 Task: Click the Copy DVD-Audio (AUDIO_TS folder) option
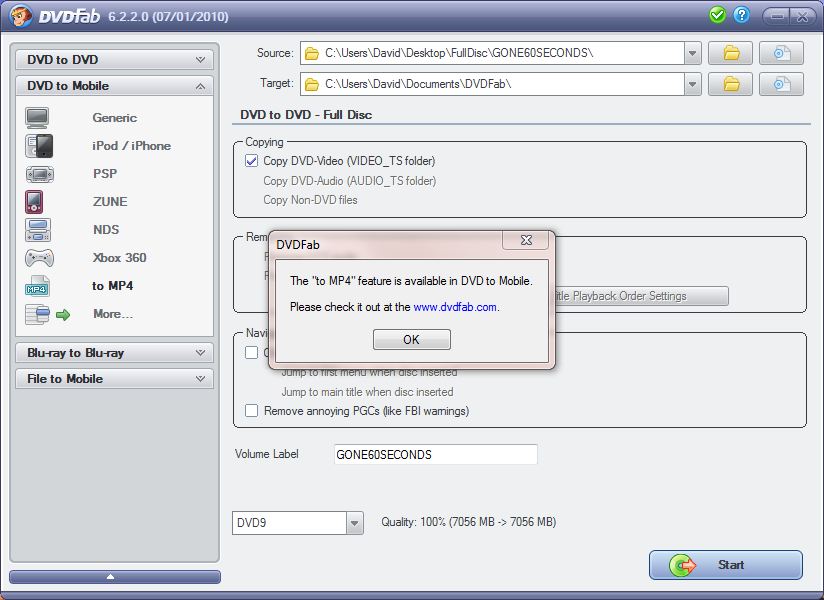[349, 181]
